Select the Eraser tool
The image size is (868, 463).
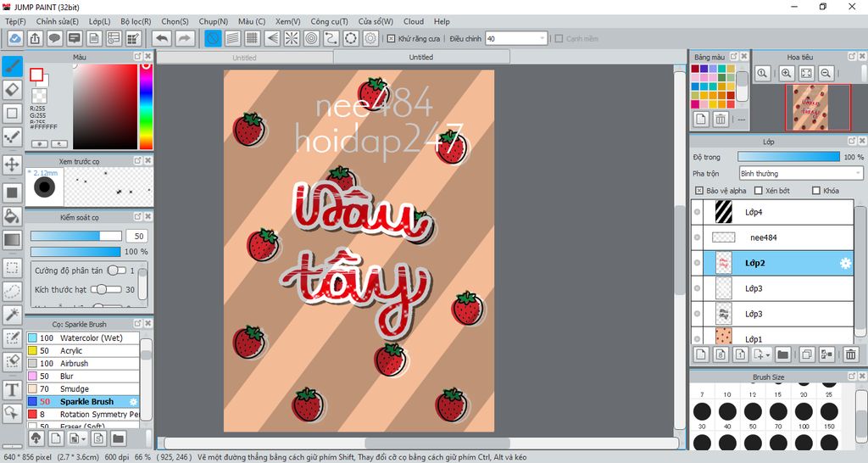(x=12, y=90)
